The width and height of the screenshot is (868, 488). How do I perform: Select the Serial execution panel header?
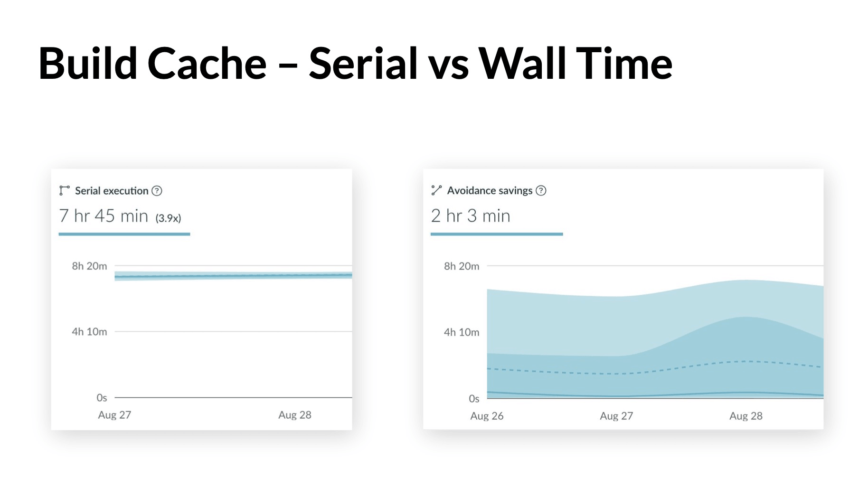(x=112, y=190)
